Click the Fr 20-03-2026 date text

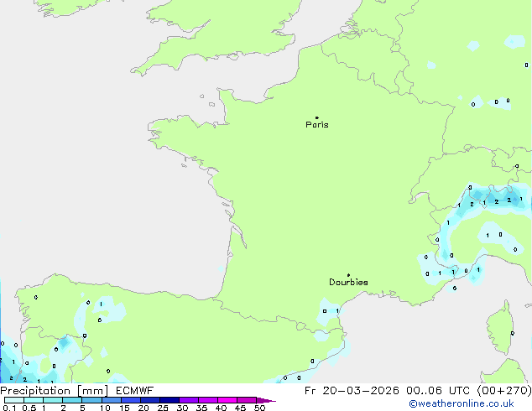pyautogui.click(x=352, y=391)
